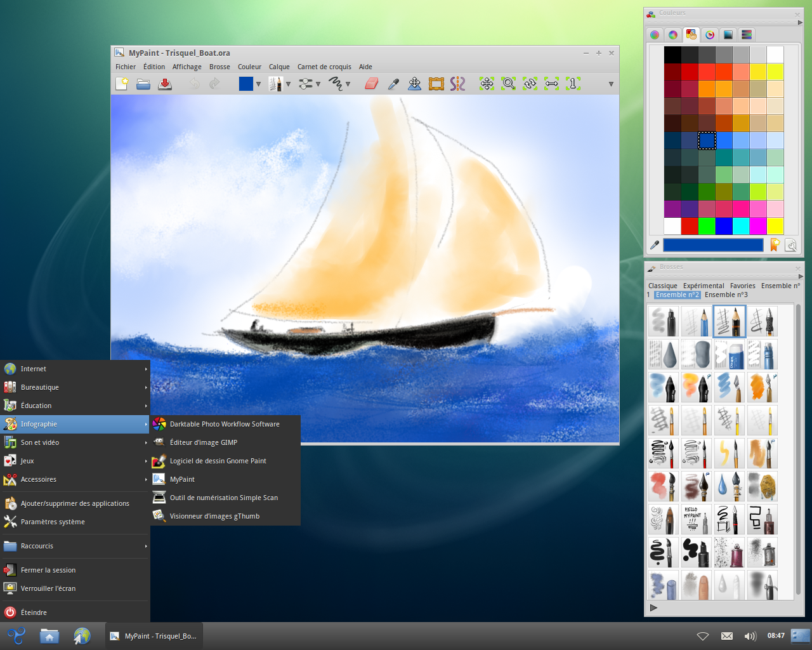Viewport: 812px width, 650px height.
Task: Click the current blue color bar in Couleurs
Action: tap(713, 245)
